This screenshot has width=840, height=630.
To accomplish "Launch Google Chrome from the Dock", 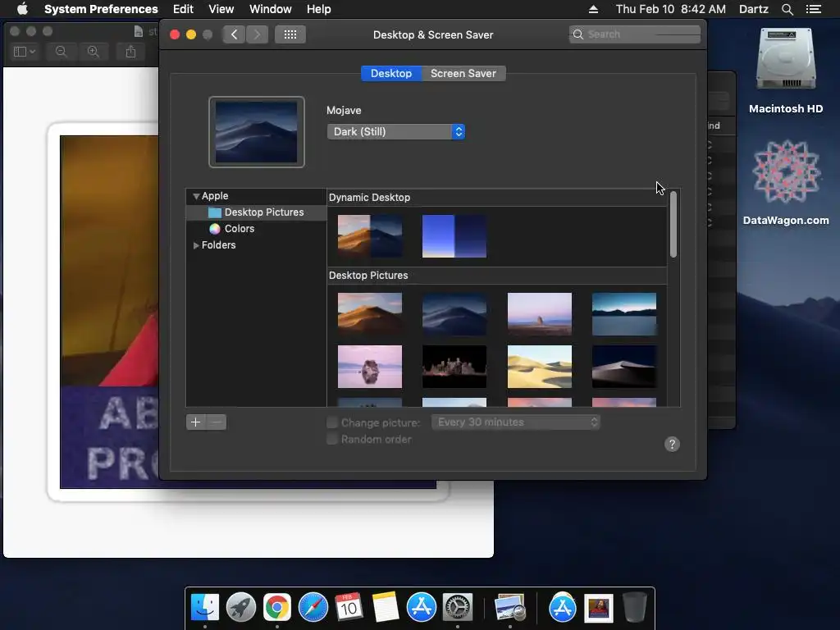I will (x=277, y=608).
